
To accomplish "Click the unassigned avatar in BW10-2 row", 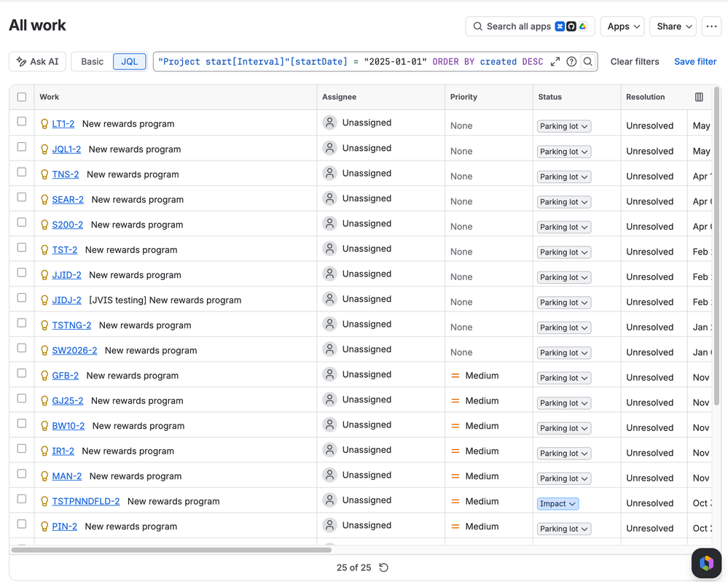I will point(329,424).
